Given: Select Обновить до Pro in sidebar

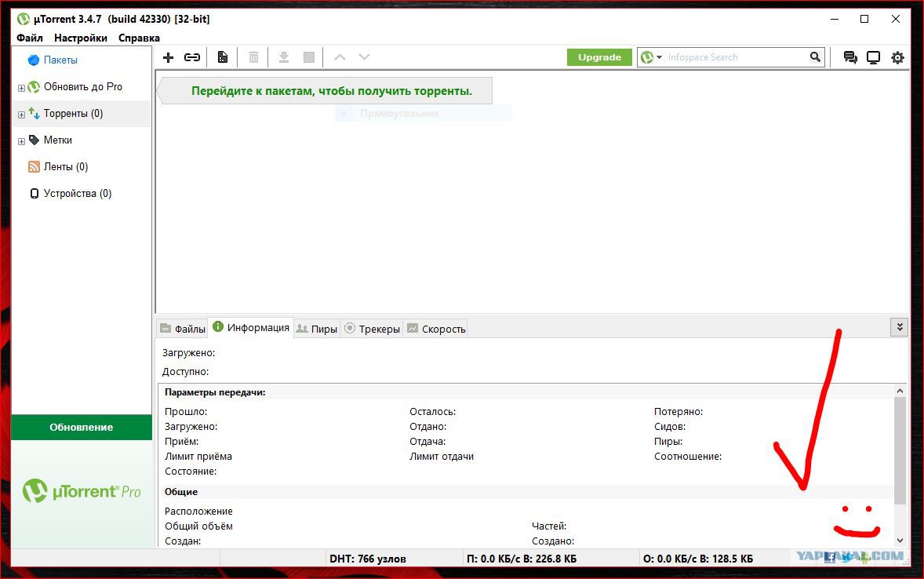Looking at the screenshot, I should click(83, 86).
